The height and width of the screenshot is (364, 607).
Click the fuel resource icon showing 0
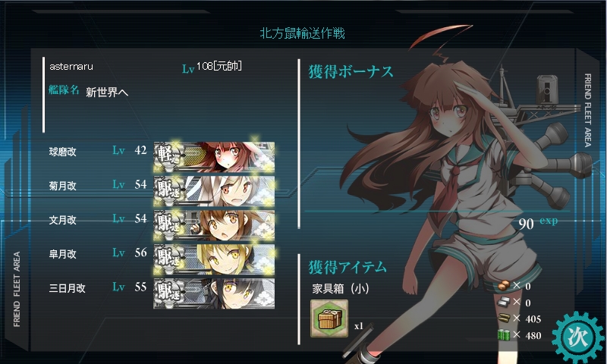click(x=504, y=285)
